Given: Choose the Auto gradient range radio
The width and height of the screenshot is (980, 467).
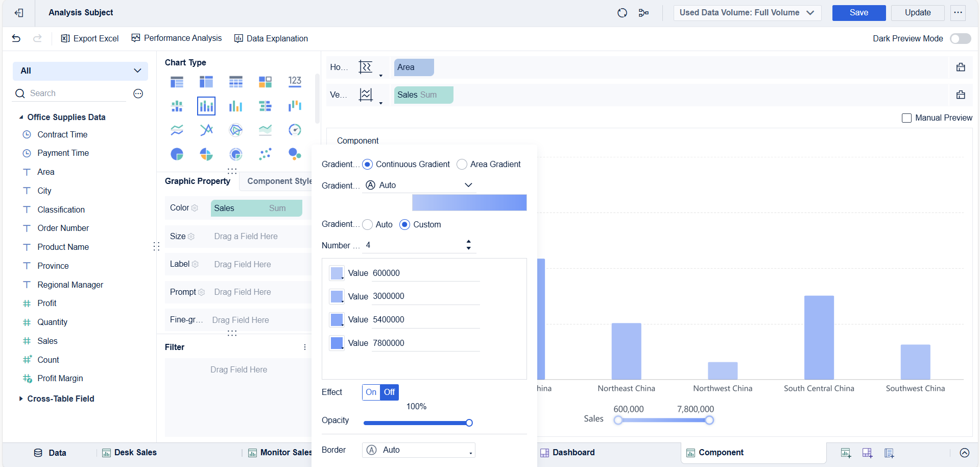Looking at the screenshot, I should coord(367,225).
